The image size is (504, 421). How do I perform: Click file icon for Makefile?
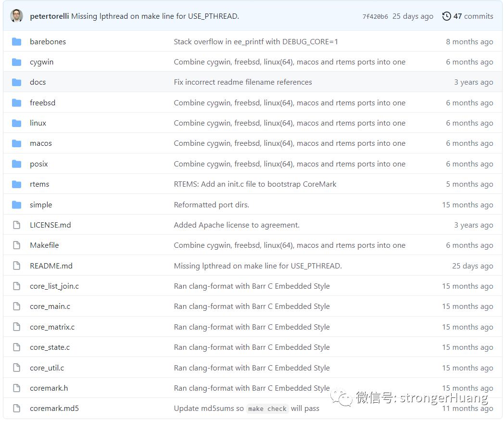click(x=16, y=245)
